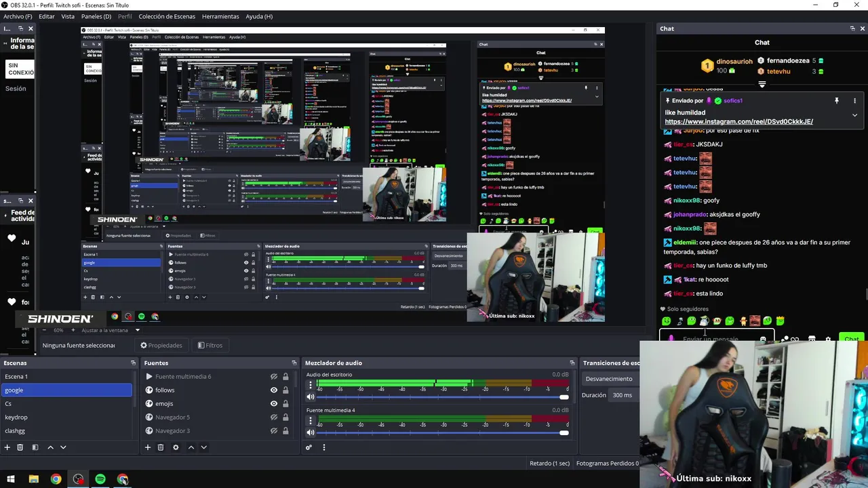
Task: Open Spotify from the taskbar
Action: click(100, 479)
